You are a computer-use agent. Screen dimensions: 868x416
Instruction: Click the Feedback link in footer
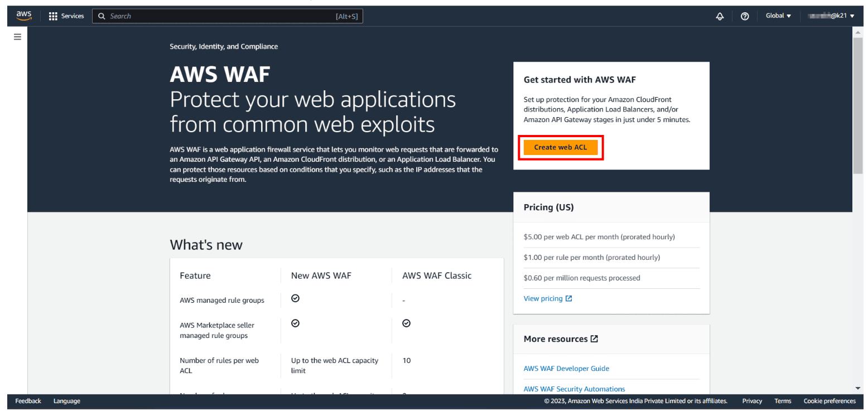coord(28,401)
